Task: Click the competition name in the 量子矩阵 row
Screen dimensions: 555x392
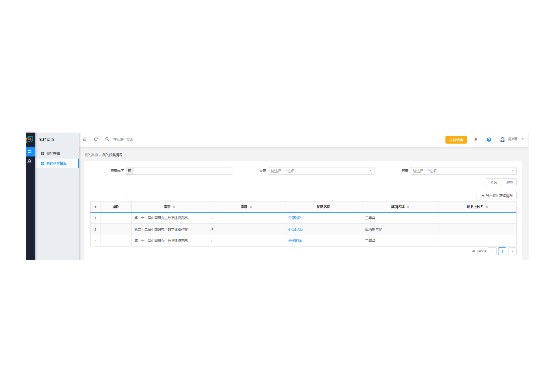Action: point(161,241)
